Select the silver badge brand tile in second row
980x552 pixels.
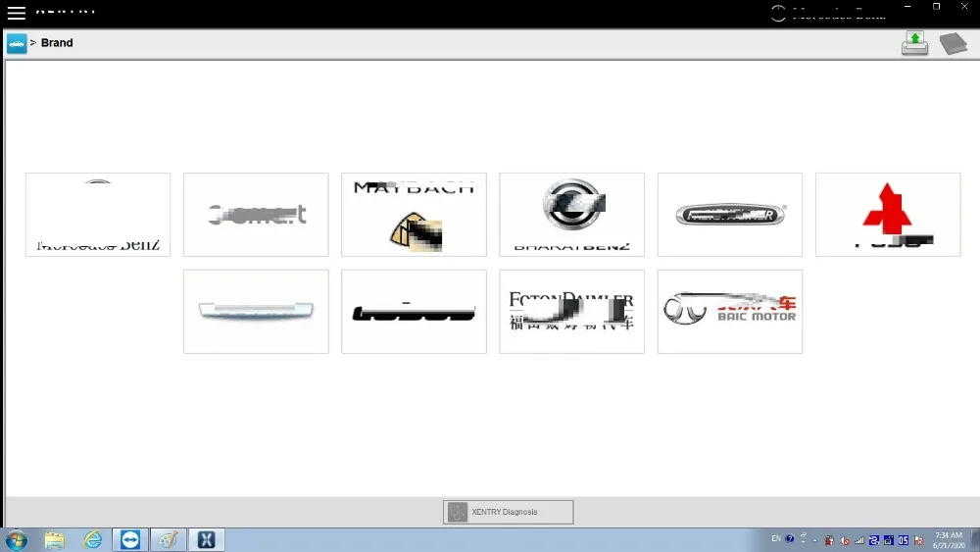256,312
